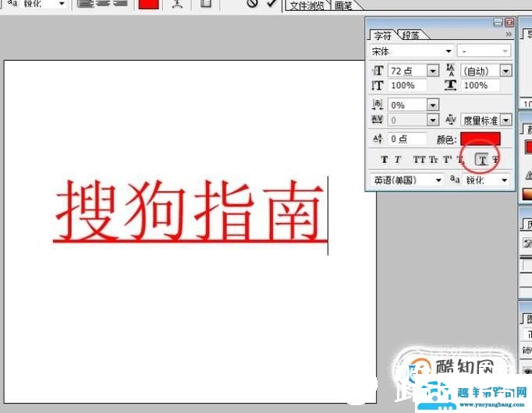Click the vertical scale 100% field
Image resolution: width=532 pixels, height=413 pixels.
[407, 85]
